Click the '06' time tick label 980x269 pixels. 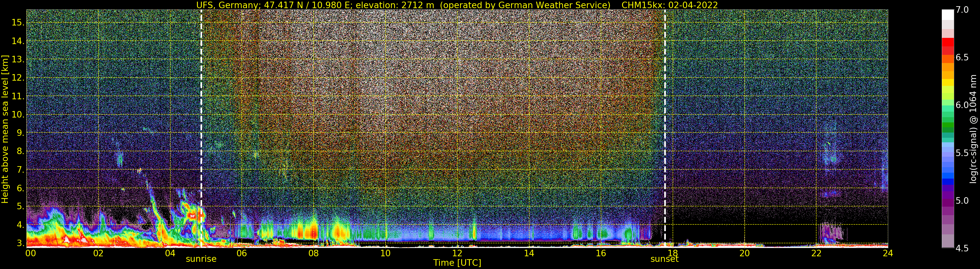[242, 253]
